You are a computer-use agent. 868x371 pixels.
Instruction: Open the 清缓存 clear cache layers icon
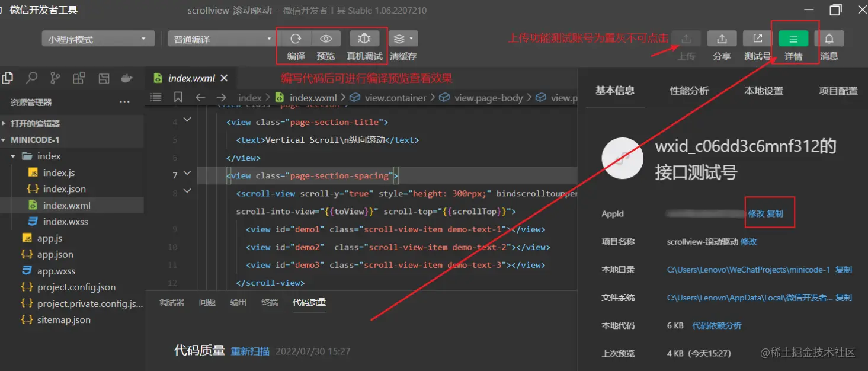pyautogui.click(x=403, y=39)
